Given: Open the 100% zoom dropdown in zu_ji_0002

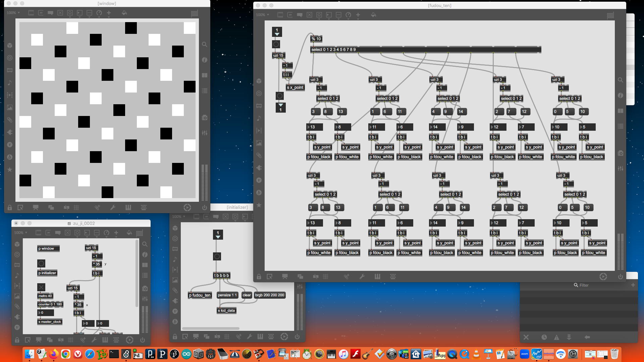Looking at the screenshot, I should click(x=20, y=233).
